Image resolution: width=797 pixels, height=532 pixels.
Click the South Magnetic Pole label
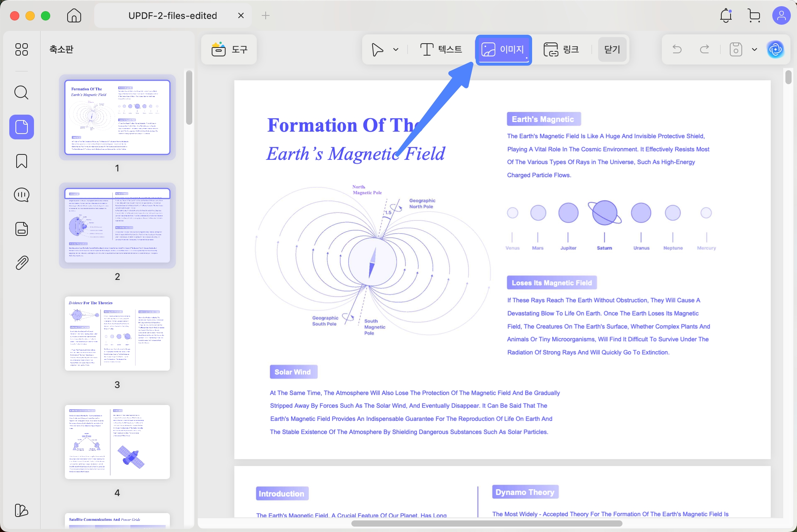pyautogui.click(x=375, y=327)
